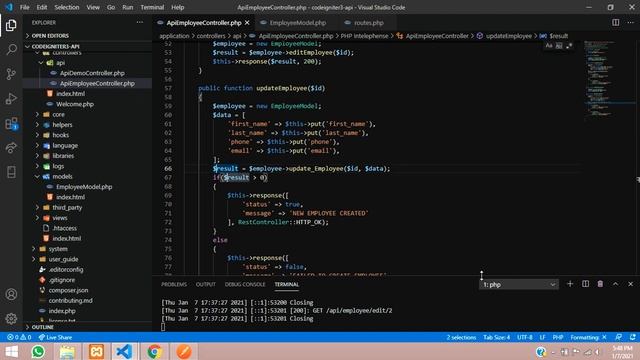The height and width of the screenshot is (360, 640).
Task: Open the Manage gear icon
Action: pyautogui.click(x=11, y=318)
